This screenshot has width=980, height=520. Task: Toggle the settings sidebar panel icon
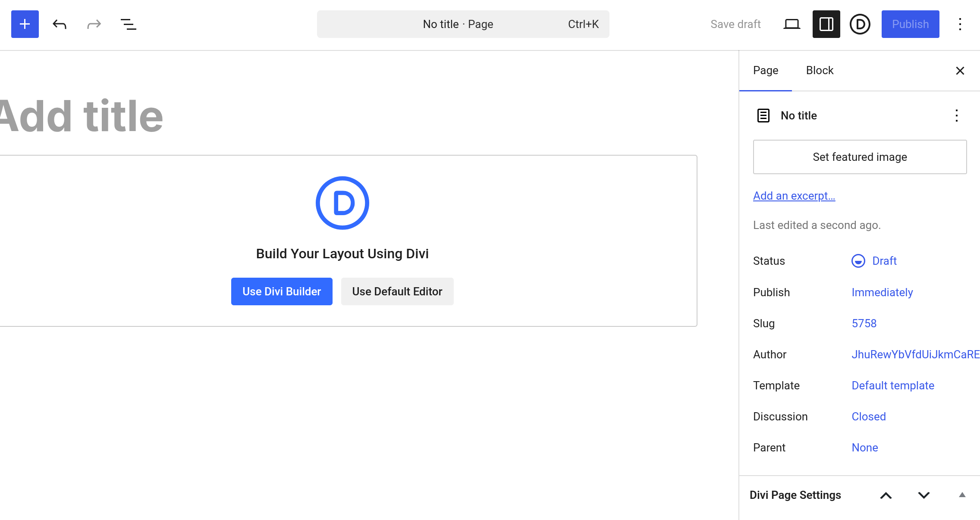pos(826,24)
